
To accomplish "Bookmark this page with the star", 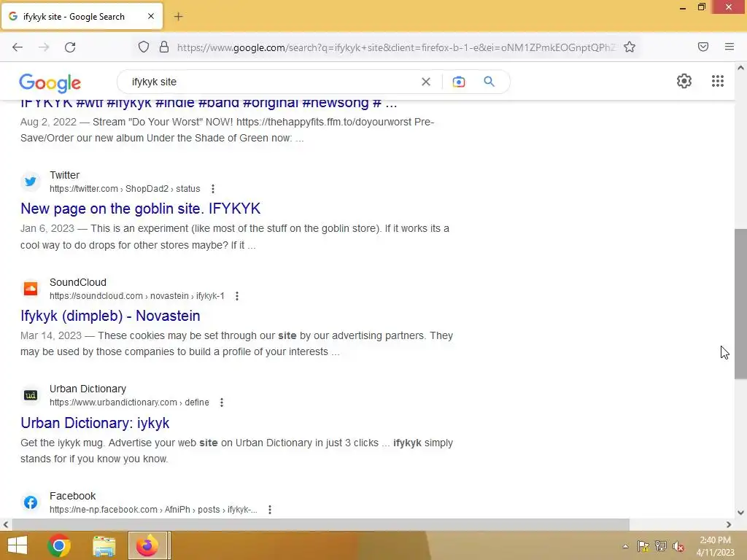I will click(x=630, y=47).
